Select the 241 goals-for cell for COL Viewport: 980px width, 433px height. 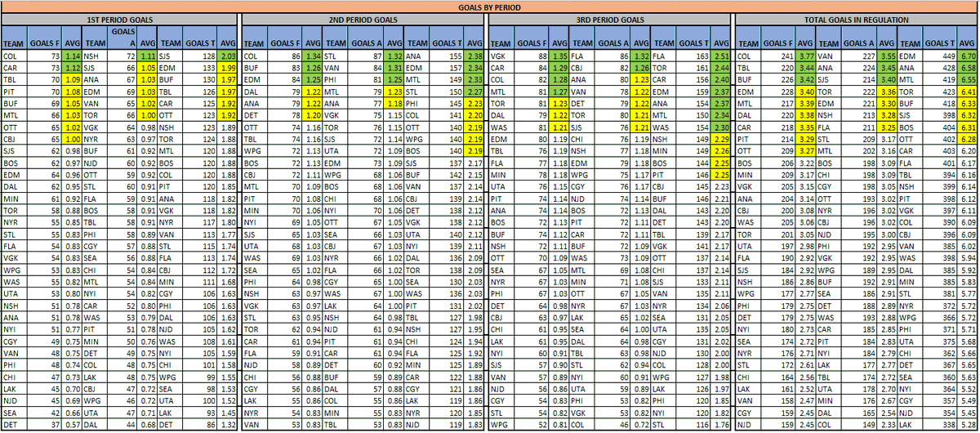[780, 56]
